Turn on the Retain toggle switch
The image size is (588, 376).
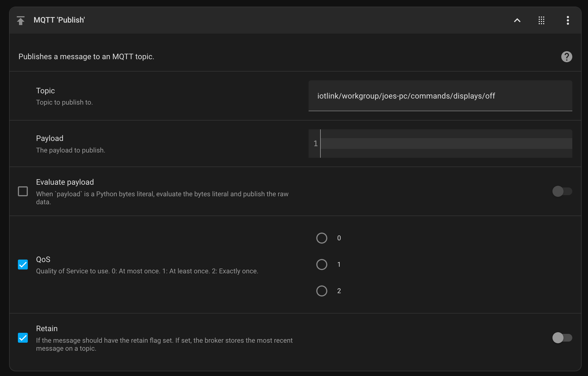[562, 338]
